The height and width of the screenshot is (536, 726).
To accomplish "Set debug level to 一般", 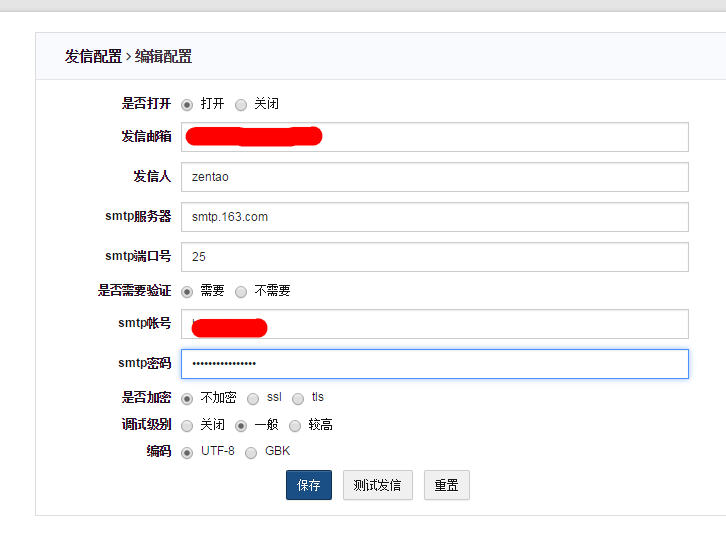I will [x=241, y=425].
